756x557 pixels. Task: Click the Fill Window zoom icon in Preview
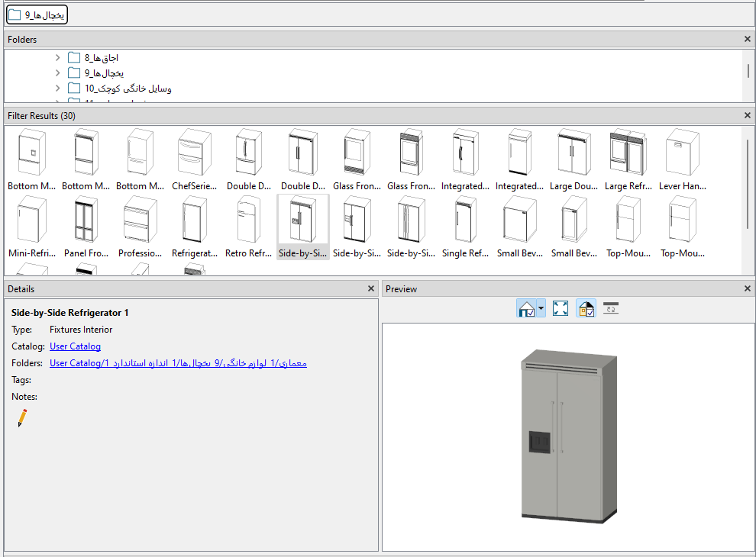coord(561,308)
